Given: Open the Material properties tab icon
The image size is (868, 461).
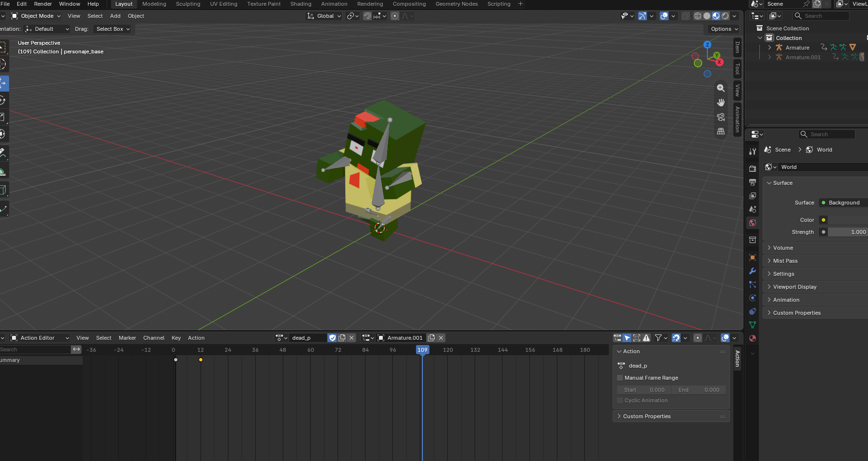Looking at the screenshot, I should coord(753,338).
